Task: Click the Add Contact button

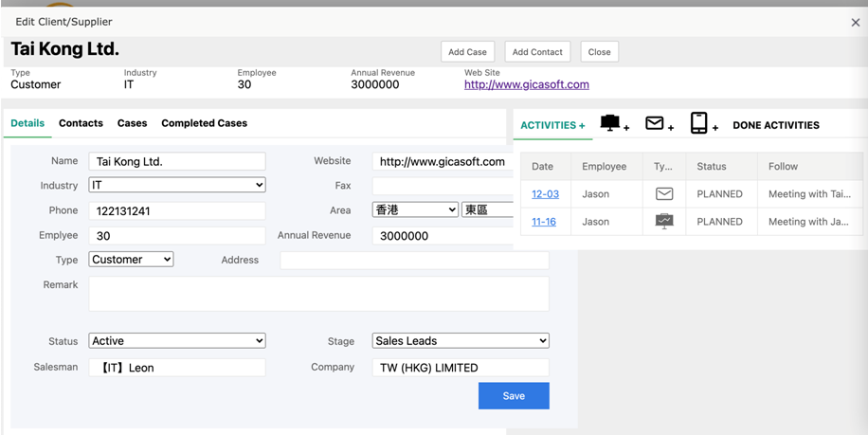Action: pos(537,52)
